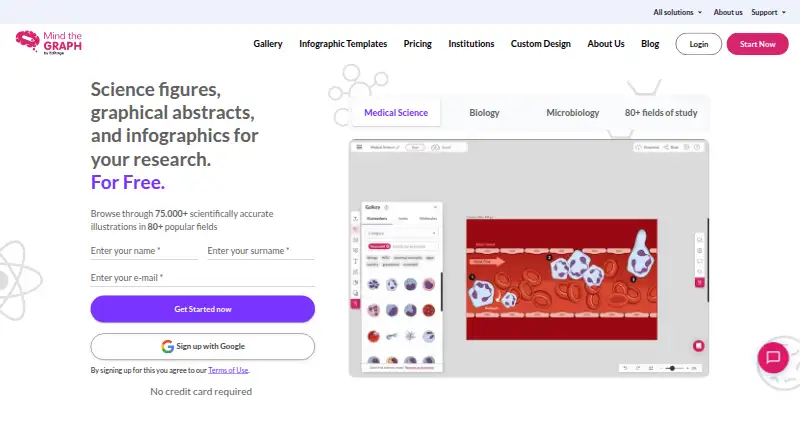
Task: Open the Gallery page
Action: (268, 44)
